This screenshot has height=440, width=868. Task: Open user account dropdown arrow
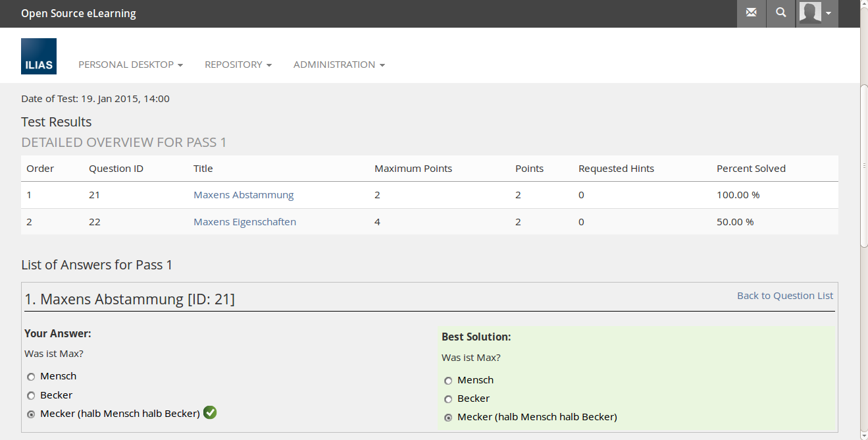pyautogui.click(x=829, y=13)
